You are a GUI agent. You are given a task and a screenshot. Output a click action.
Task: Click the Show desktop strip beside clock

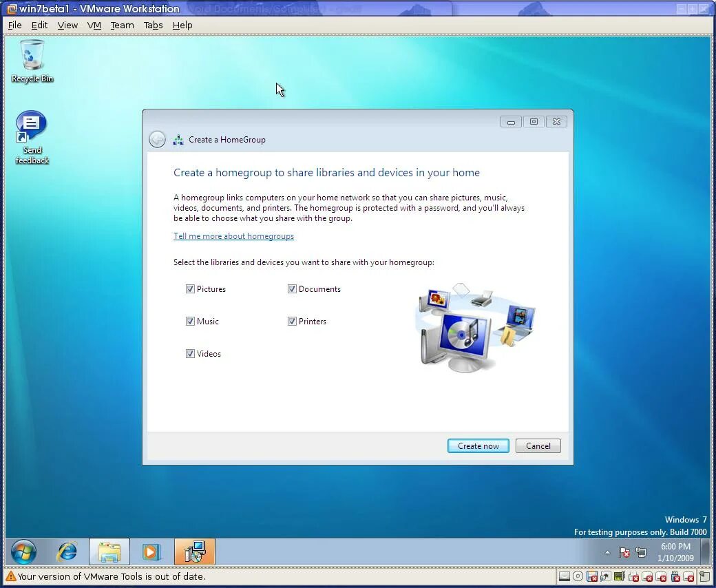(x=705, y=552)
